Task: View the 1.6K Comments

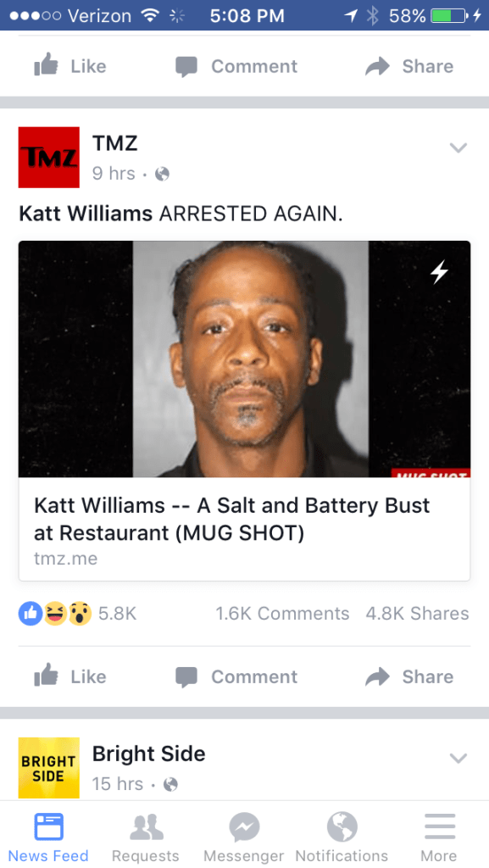Action: pyautogui.click(x=282, y=614)
